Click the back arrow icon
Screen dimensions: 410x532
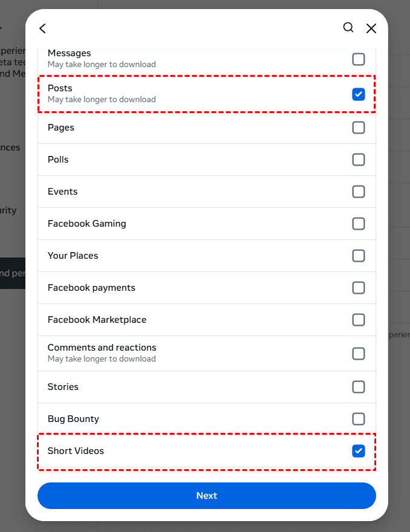[x=42, y=28]
